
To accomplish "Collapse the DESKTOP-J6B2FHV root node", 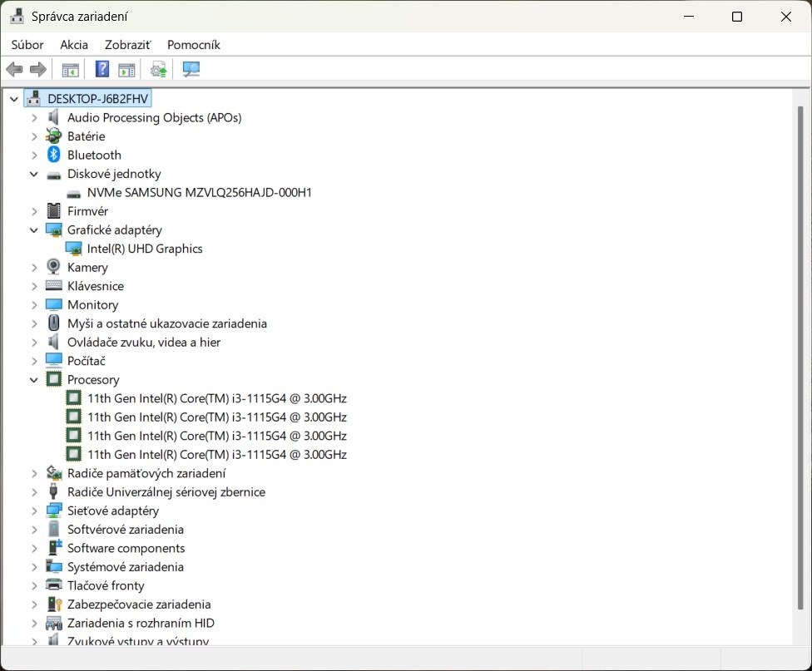I will tap(14, 99).
